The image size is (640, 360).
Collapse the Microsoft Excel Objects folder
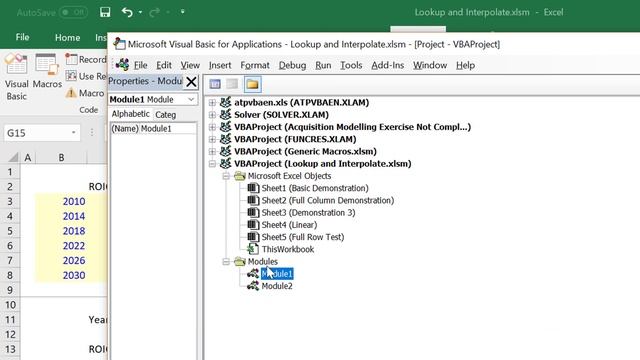[226, 176]
